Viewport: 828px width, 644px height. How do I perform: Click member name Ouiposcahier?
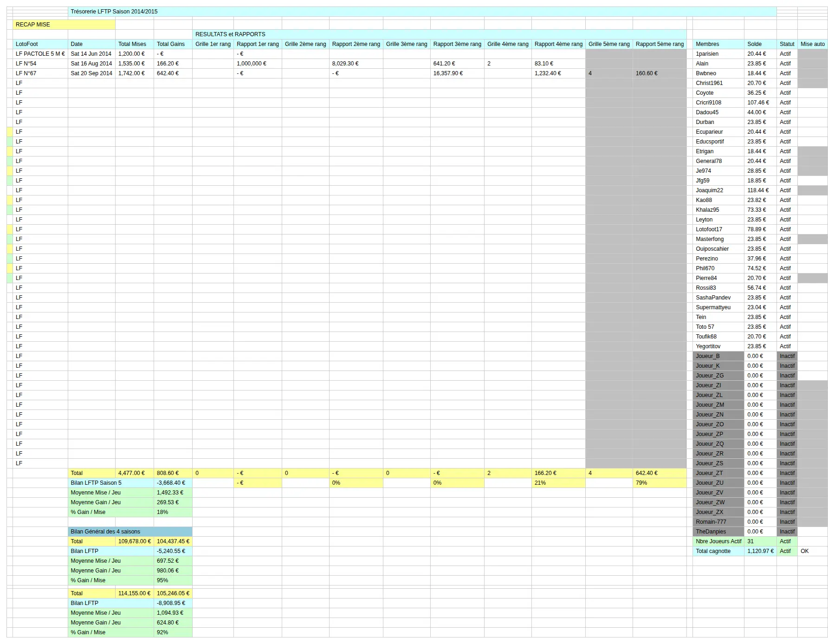(x=718, y=249)
